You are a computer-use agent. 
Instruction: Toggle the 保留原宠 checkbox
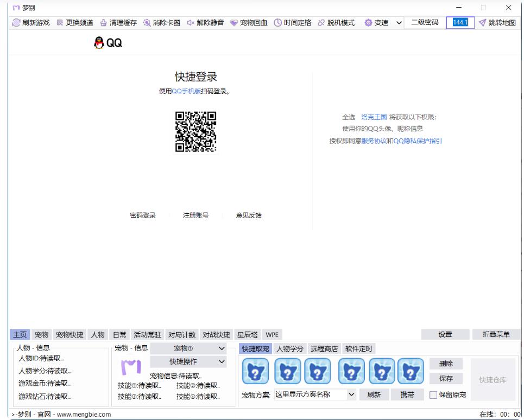[x=433, y=395]
